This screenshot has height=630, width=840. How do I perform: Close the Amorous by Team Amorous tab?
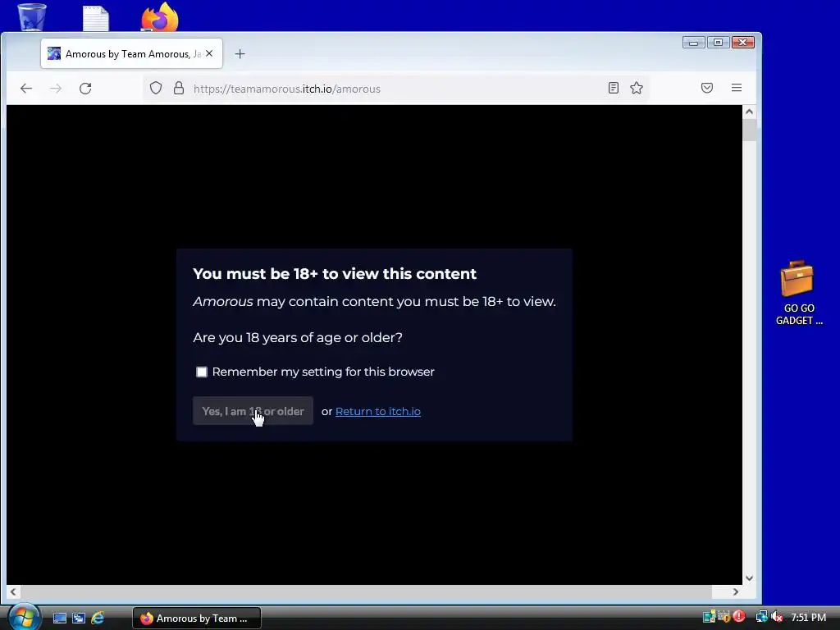(209, 53)
